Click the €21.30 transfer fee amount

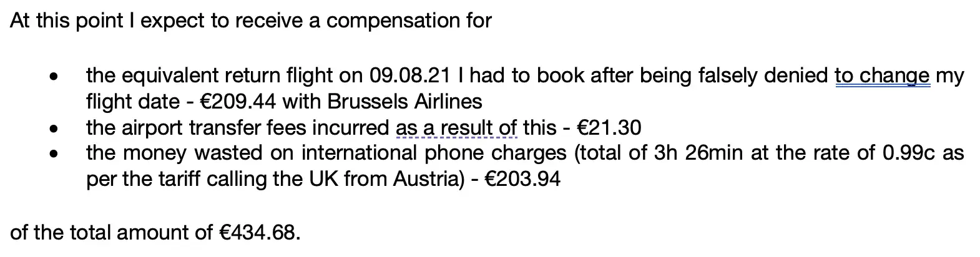click(x=609, y=127)
